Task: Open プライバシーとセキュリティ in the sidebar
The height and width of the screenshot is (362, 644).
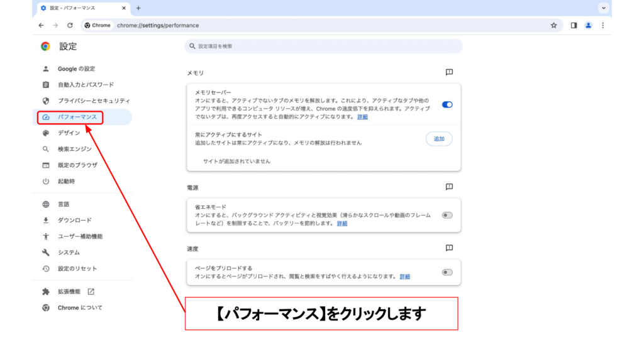Action: click(x=94, y=101)
